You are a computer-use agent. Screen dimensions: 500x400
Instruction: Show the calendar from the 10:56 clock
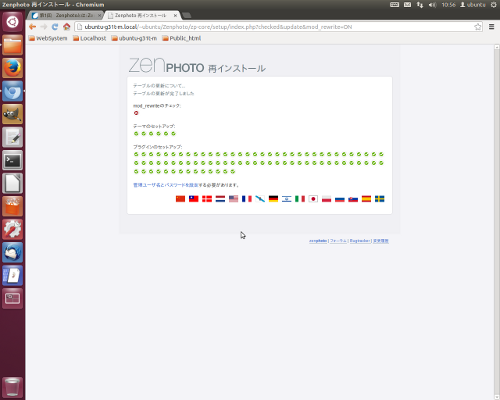pyautogui.click(x=448, y=5)
